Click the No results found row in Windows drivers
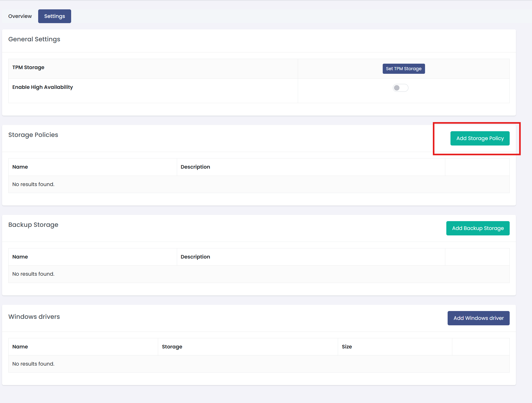 [x=33, y=364]
